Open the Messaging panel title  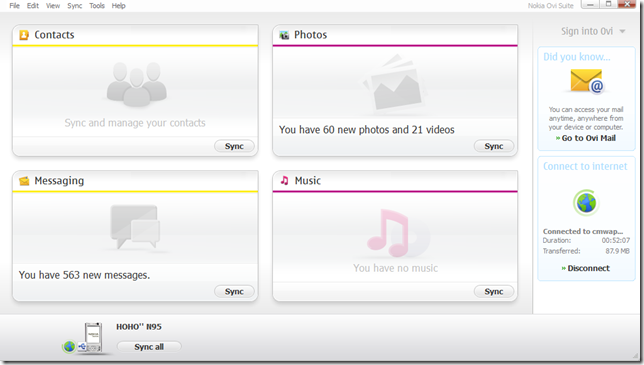pos(59,181)
